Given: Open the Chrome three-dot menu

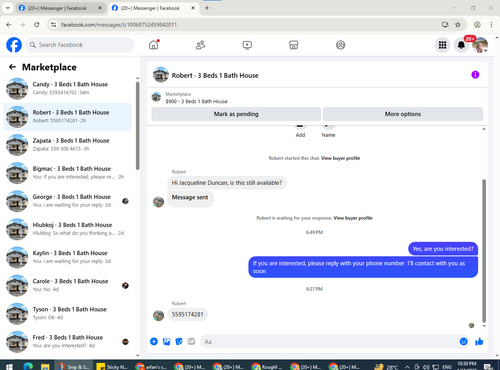Looking at the screenshot, I should coord(491,25).
